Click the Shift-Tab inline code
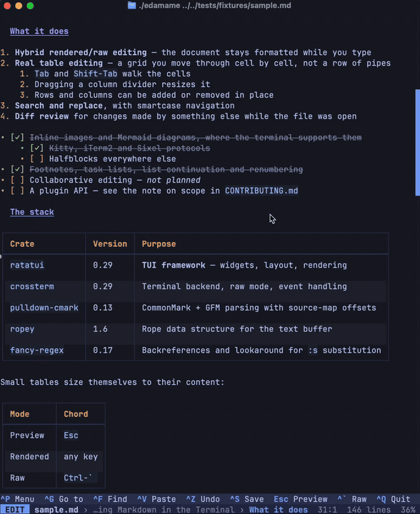 pos(96,74)
